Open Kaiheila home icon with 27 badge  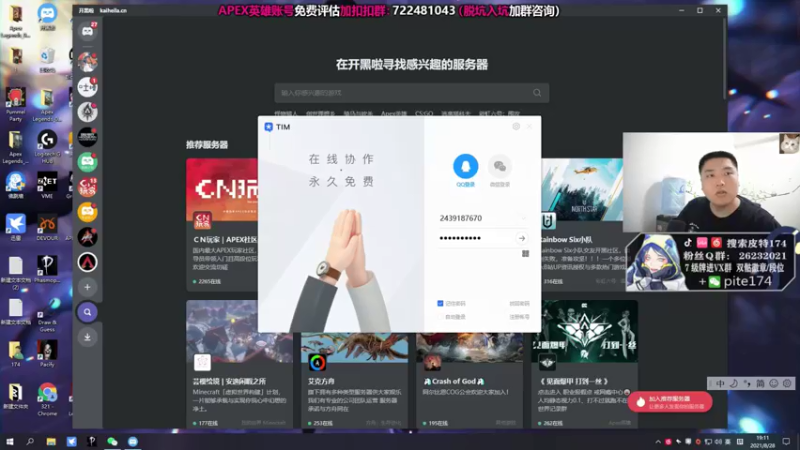(88, 32)
